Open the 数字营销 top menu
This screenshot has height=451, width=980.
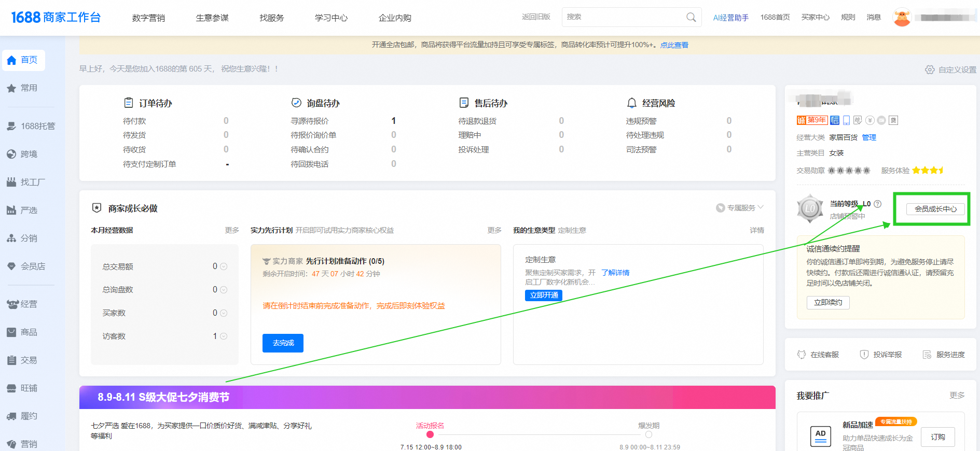148,18
